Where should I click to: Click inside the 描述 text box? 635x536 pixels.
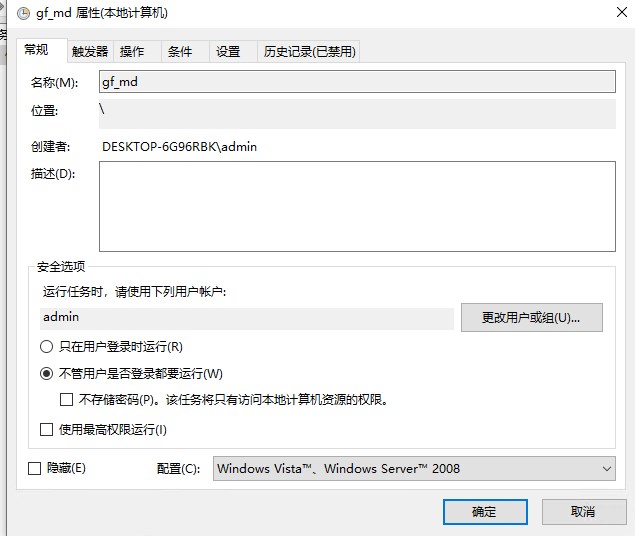coord(356,206)
